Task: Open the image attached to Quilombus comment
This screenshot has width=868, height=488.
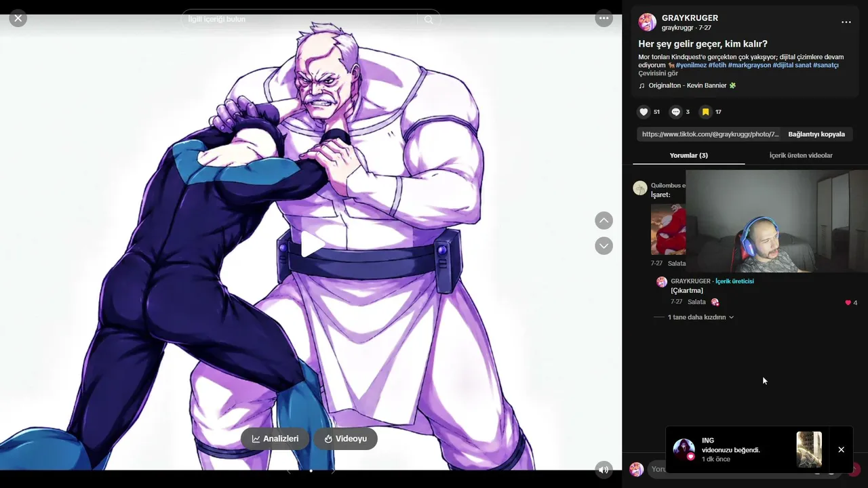Action: click(669, 229)
